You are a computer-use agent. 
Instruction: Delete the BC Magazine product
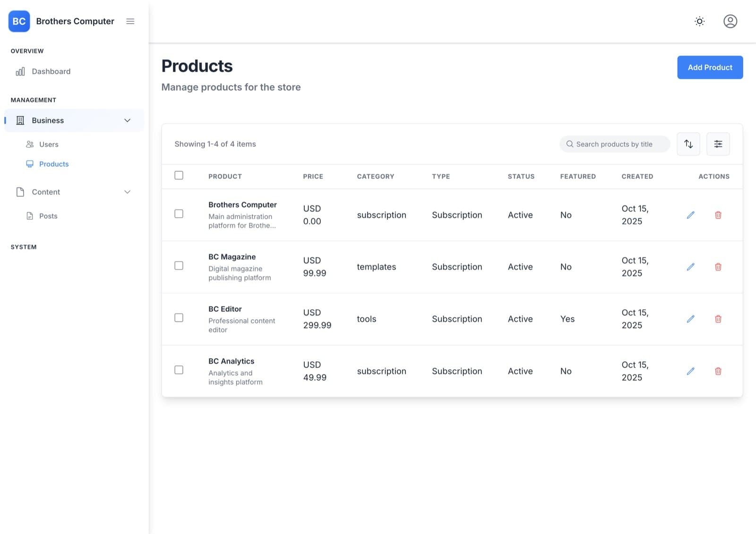click(718, 267)
